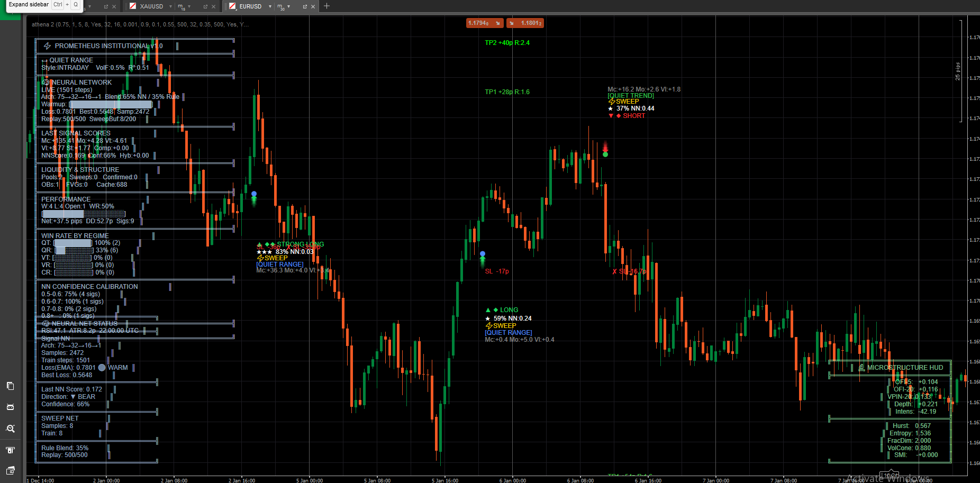The width and height of the screenshot is (980, 483).
Task: Click the sell button at 1.1794
Action: [484, 23]
